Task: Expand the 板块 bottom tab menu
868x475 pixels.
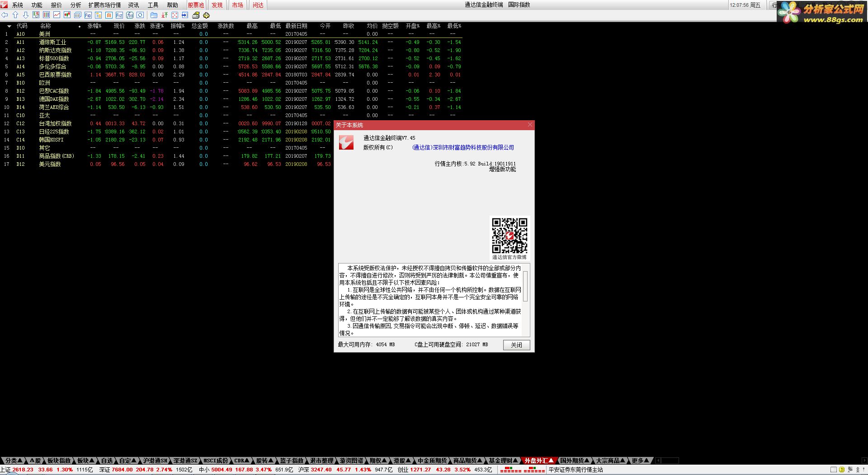Action: point(85,461)
